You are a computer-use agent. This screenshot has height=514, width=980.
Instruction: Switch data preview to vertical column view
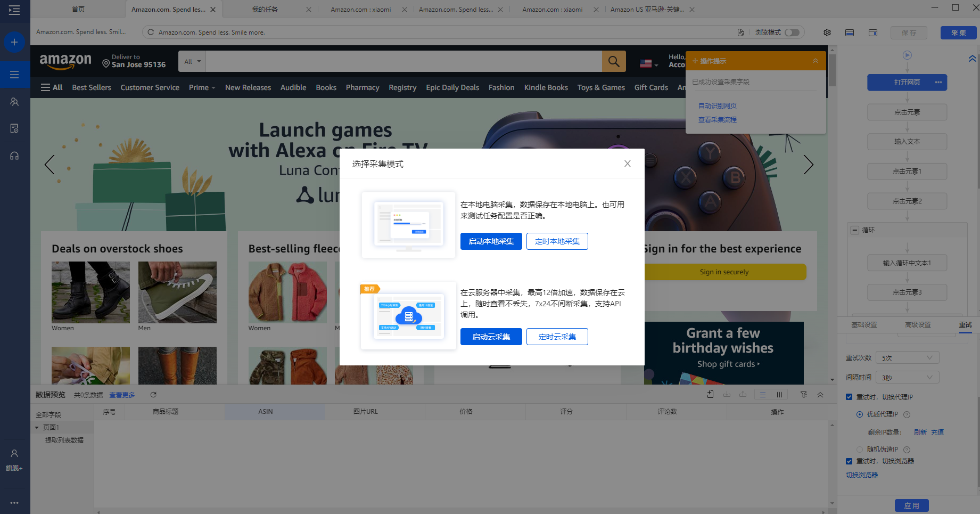point(779,395)
